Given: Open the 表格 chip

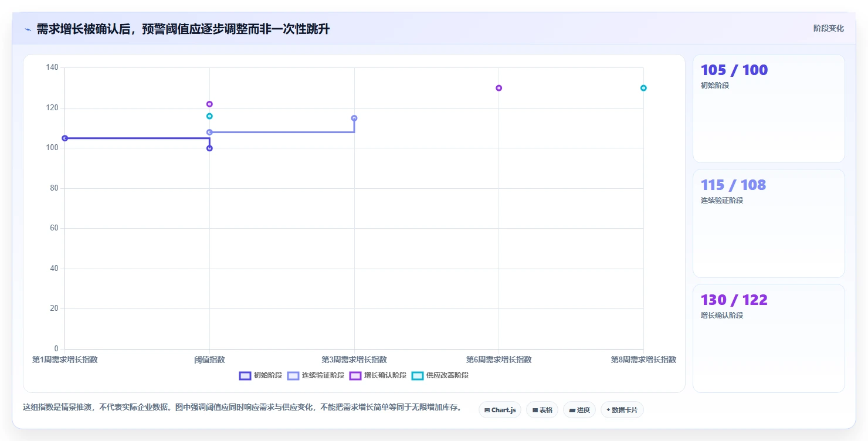Looking at the screenshot, I should click(x=542, y=410).
